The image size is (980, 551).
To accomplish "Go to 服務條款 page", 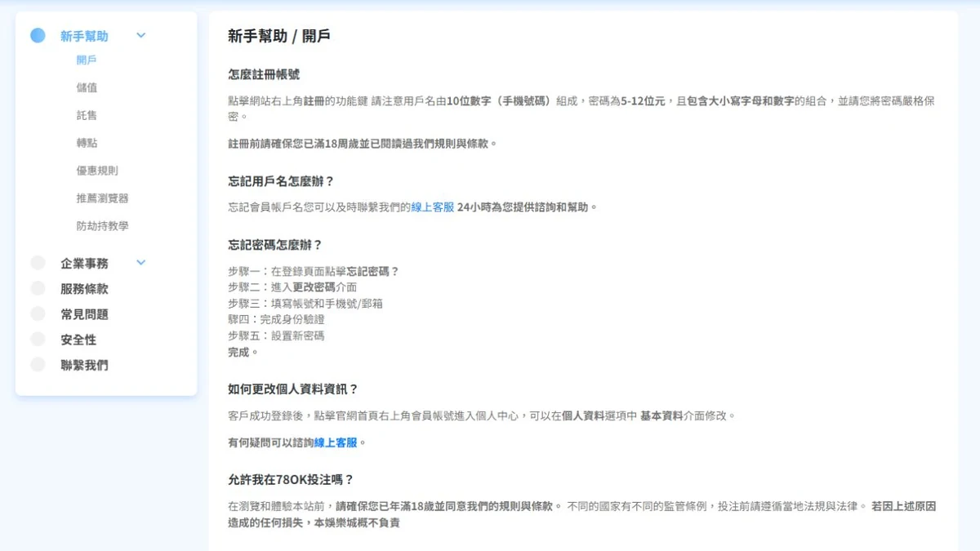I will (x=84, y=288).
